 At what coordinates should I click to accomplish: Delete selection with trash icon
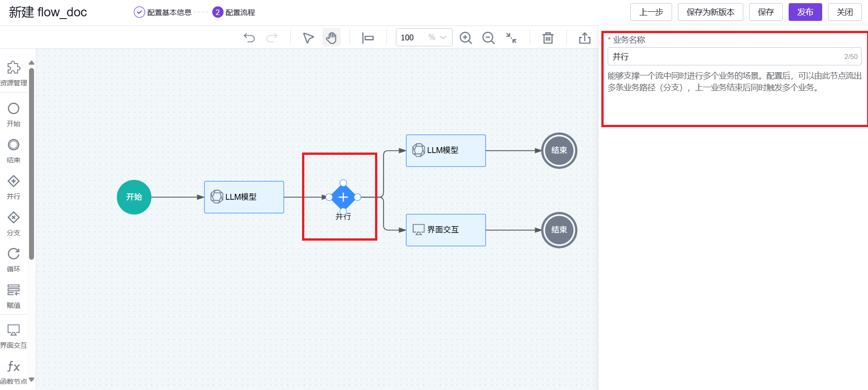click(x=548, y=38)
